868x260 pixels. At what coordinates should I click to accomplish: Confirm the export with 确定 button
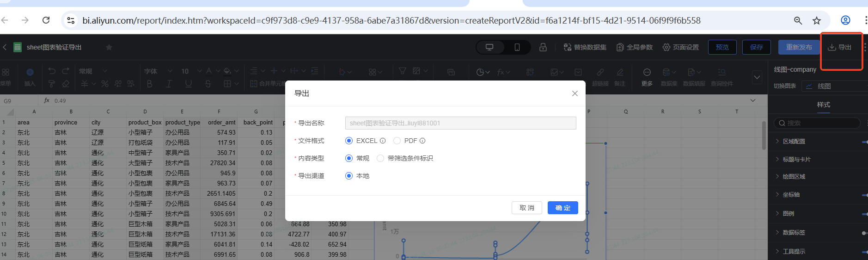click(x=562, y=208)
